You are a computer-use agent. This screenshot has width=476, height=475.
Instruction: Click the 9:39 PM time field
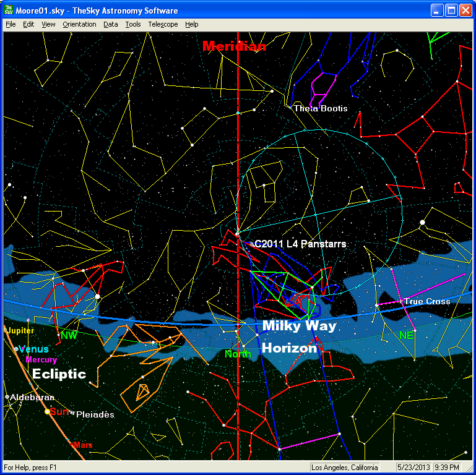[446, 467]
